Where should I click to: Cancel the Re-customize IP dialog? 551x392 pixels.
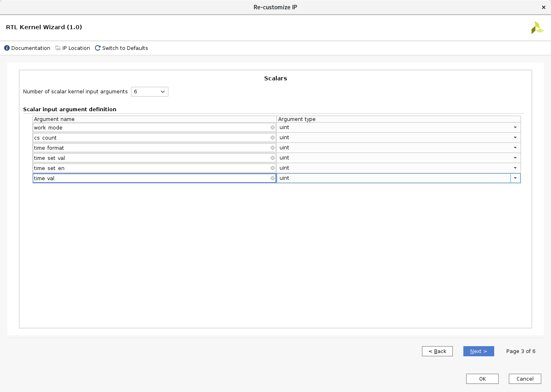coord(525,379)
